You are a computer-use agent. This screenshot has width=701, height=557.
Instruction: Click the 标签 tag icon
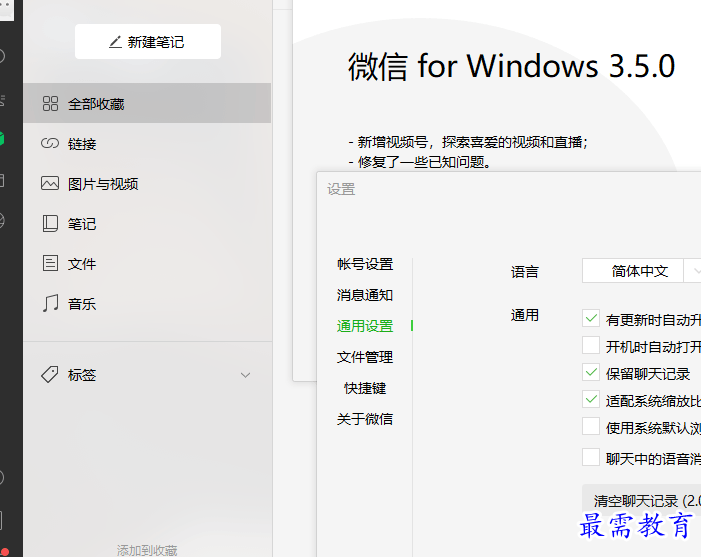(50, 375)
